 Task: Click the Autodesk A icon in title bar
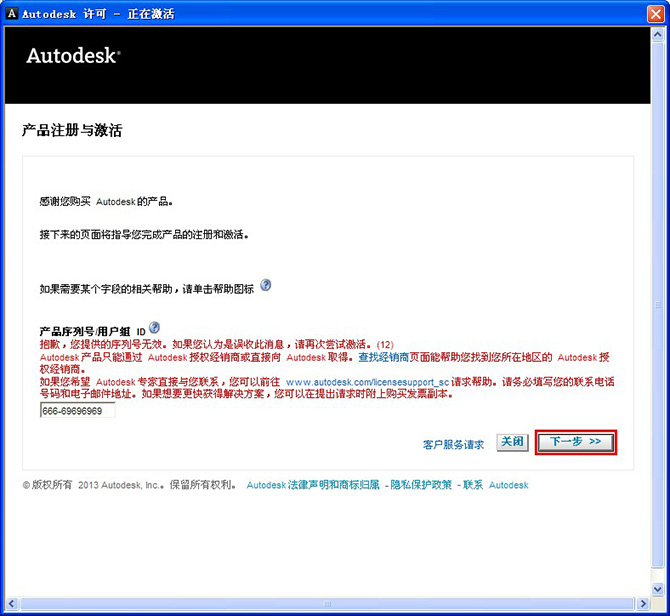[x=12, y=14]
